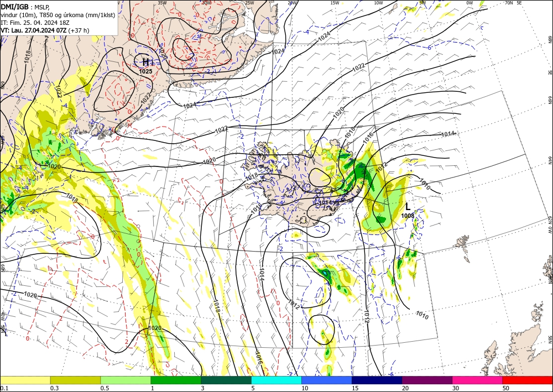The image size is (553, 392).
Task: Click the '20W' longitude label
Action: (x=292, y=3)
